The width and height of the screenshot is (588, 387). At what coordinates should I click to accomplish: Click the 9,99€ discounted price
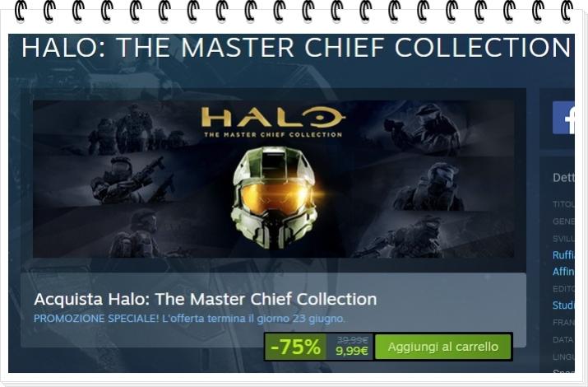(x=352, y=352)
